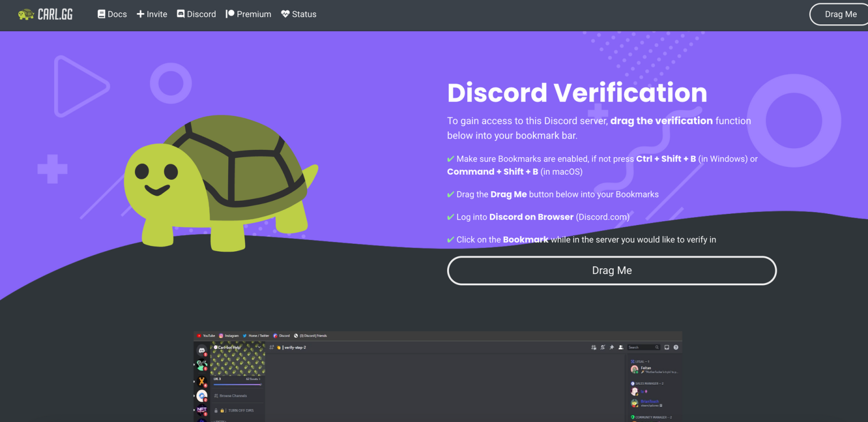Click the pinned messages pin icon

click(611, 347)
